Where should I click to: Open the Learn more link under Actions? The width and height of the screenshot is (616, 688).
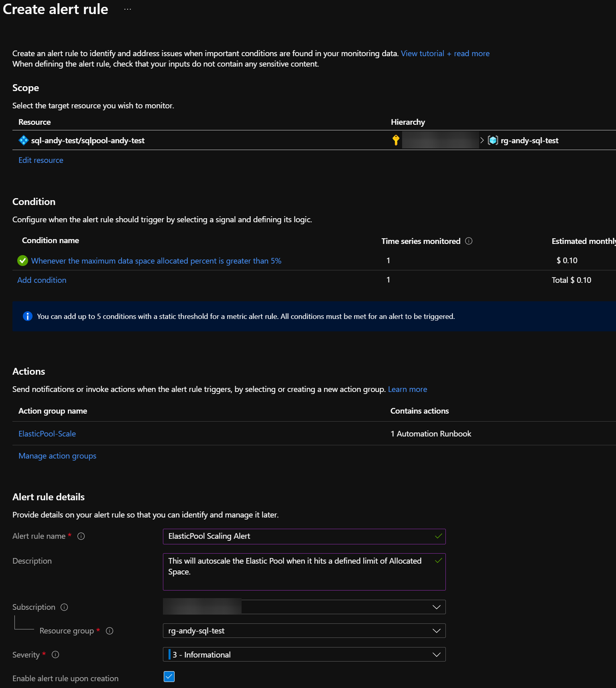[x=407, y=389]
